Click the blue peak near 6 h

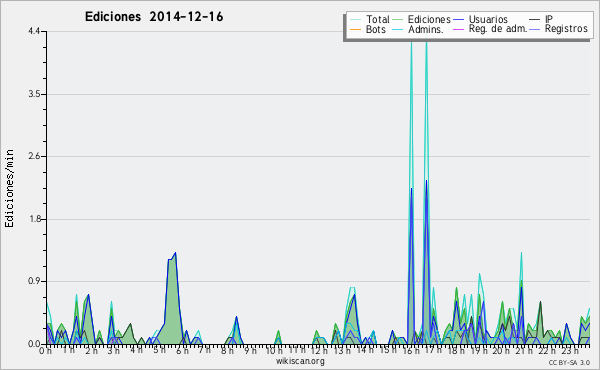pyautogui.click(x=175, y=253)
